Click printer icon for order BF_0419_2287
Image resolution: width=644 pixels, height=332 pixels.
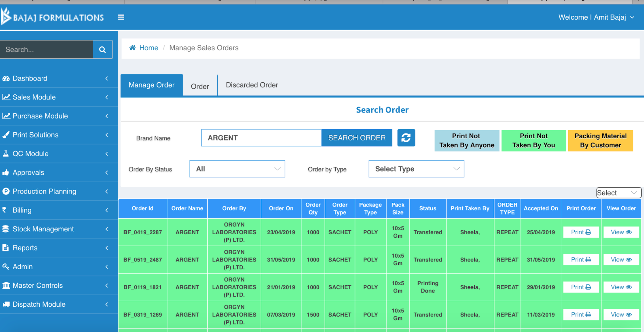588,232
